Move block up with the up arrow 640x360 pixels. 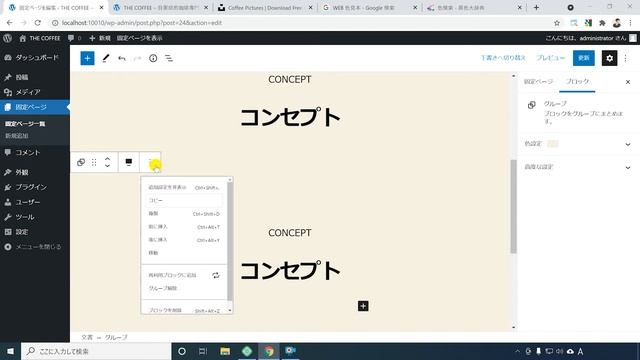coord(107,159)
